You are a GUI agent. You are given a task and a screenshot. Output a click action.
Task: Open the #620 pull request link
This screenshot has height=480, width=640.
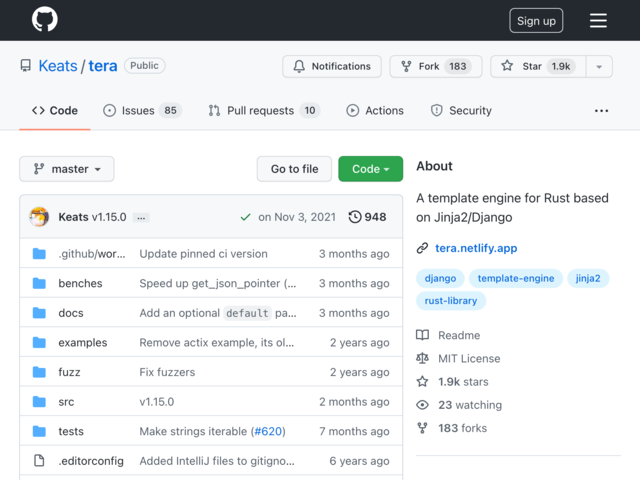pos(268,431)
